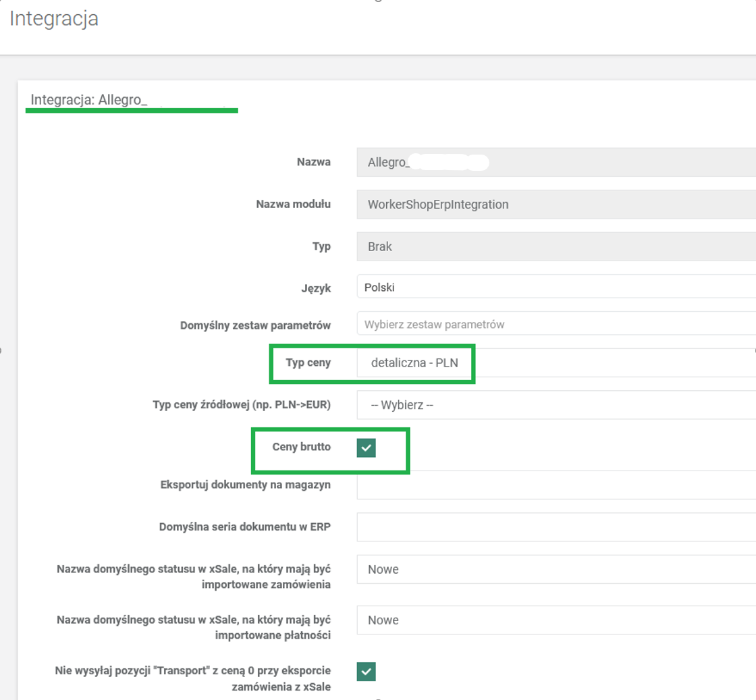
Task: Click the Typ field showing Brak
Action: tap(553, 246)
